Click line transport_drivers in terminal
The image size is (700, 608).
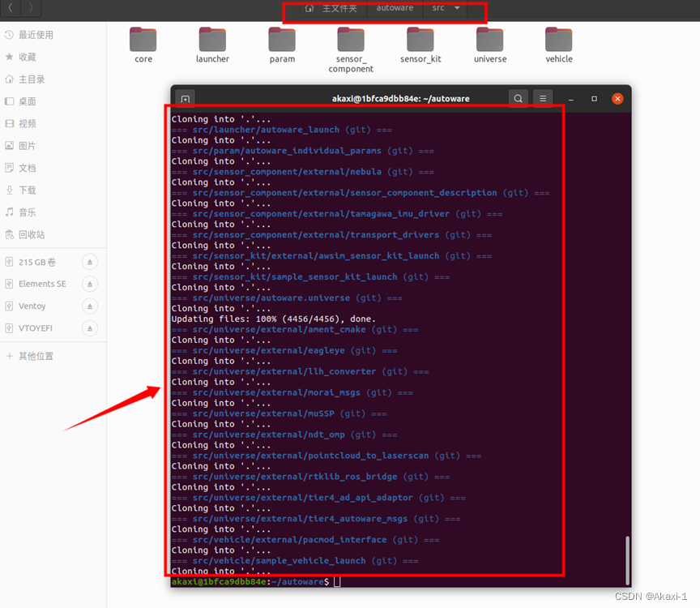331,235
